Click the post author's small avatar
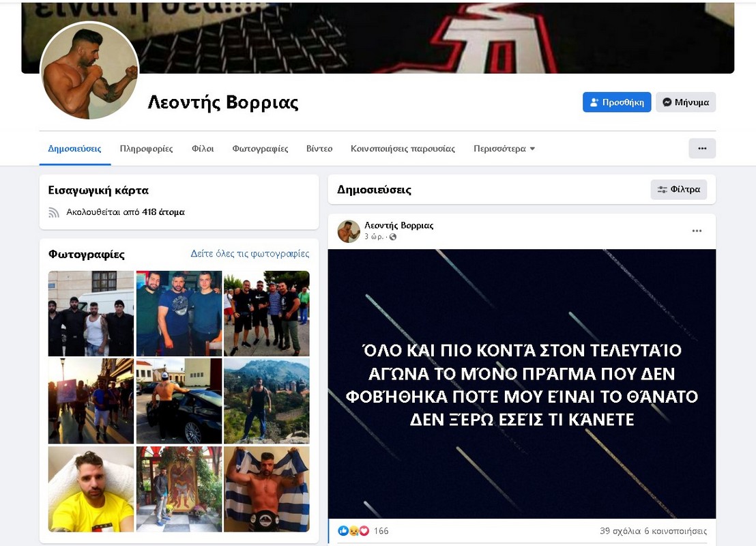Image resolution: width=756 pixels, height=546 pixels. click(x=349, y=231)
